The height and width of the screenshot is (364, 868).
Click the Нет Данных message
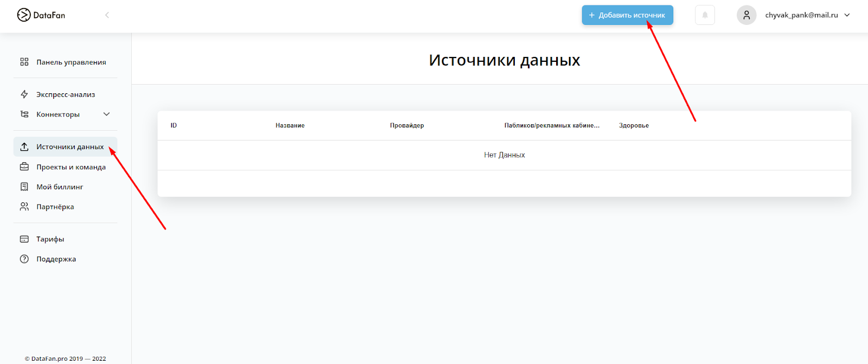pos(505,155)
